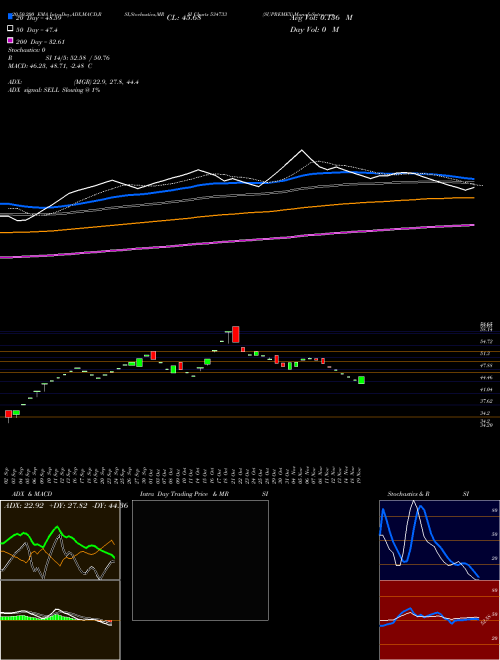Click the RSI 14/3 value '52.58 / 59.76'

tap(88, 58)
